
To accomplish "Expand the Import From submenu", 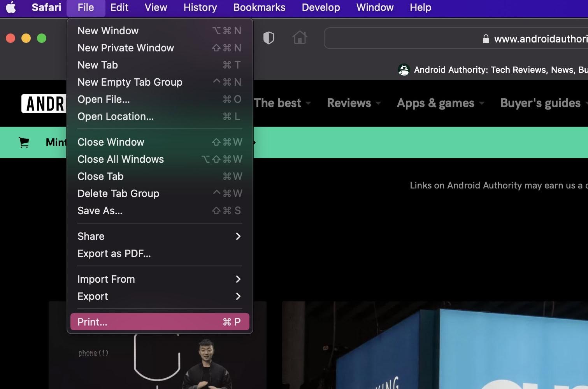I will pos(160,279).
